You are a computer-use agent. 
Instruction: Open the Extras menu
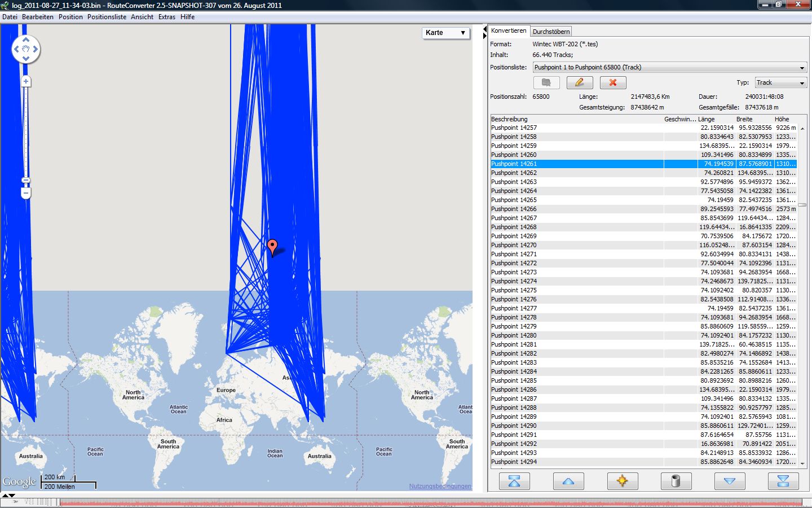[x=166, y=17]
